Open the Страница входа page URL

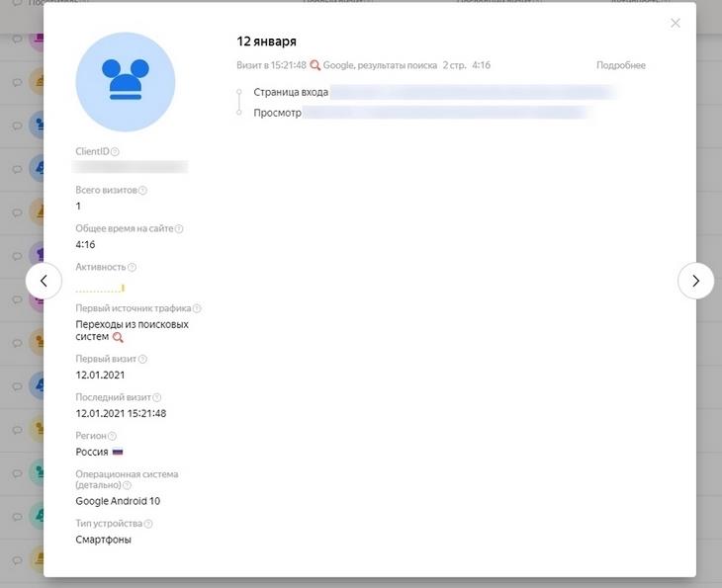point(473,92)
